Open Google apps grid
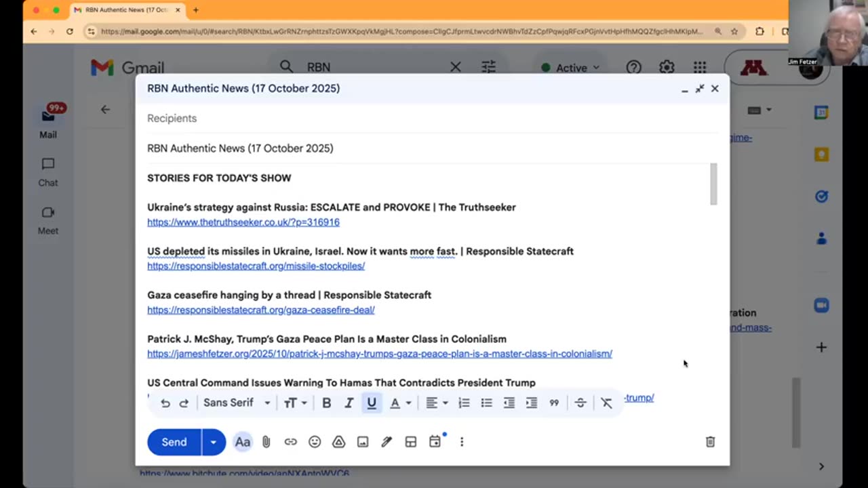 (700, 67)
